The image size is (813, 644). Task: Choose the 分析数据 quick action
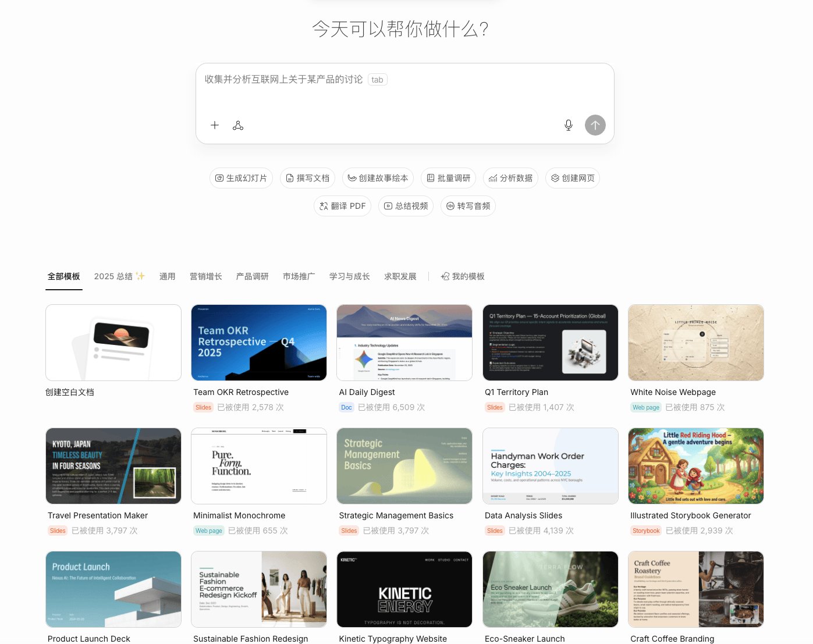(x=510, y=178)
